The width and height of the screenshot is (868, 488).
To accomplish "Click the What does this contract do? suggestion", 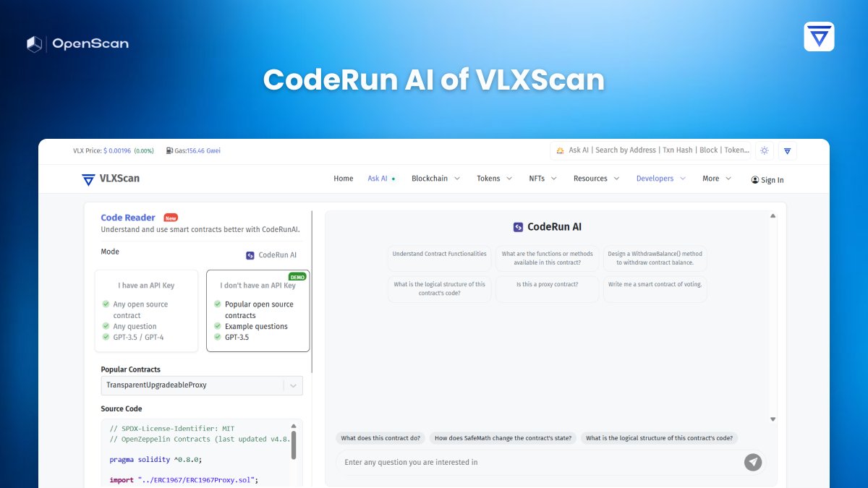I will [380, 437].
